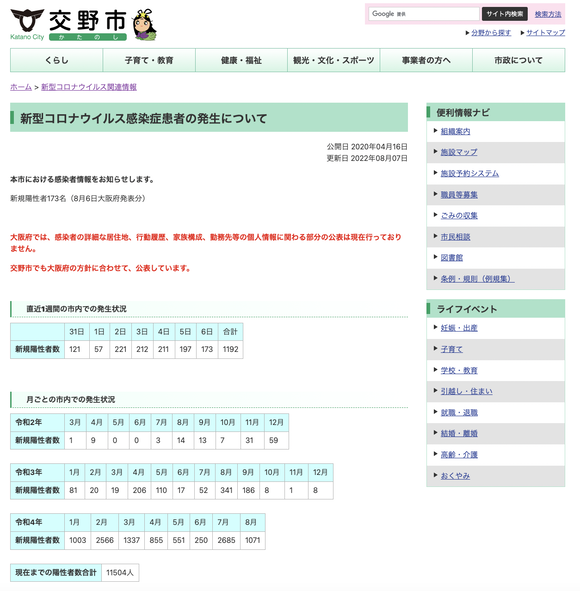Click the 令和3年 table header cell
Image resolution: width=580 pixels, height=591 pixels.
point(37,472)
